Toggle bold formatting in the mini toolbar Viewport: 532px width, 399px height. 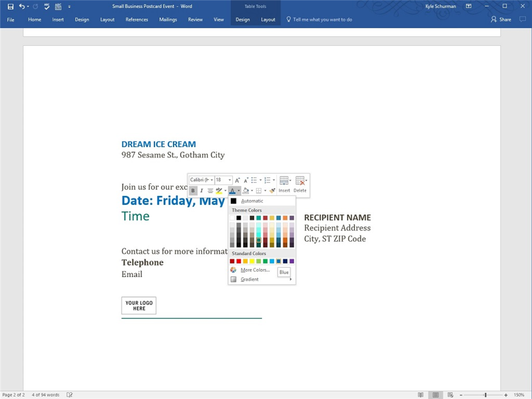point(193,190)
